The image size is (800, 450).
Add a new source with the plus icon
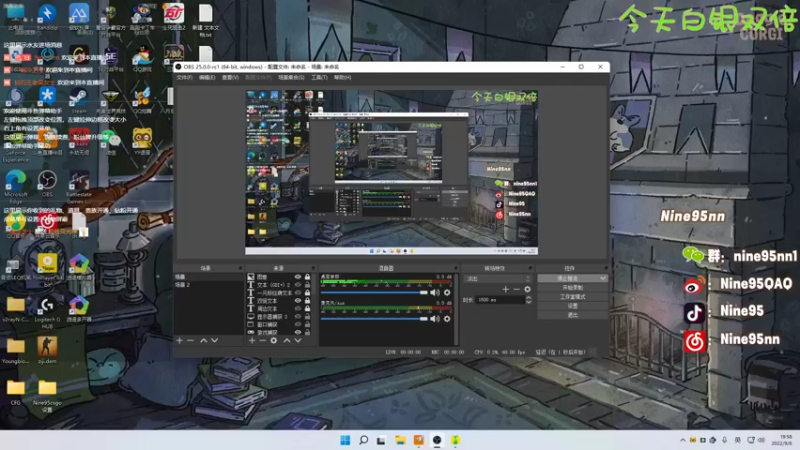[x=252, y=340]
